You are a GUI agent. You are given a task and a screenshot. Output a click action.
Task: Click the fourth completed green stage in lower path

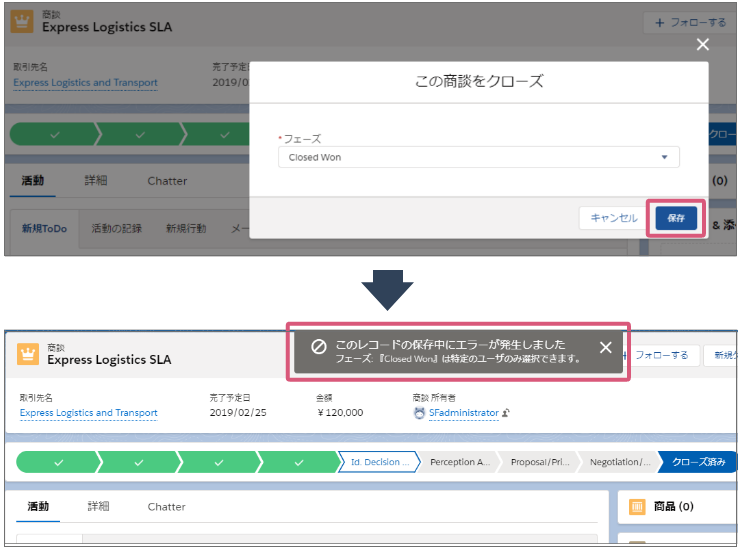pos(299,462)
